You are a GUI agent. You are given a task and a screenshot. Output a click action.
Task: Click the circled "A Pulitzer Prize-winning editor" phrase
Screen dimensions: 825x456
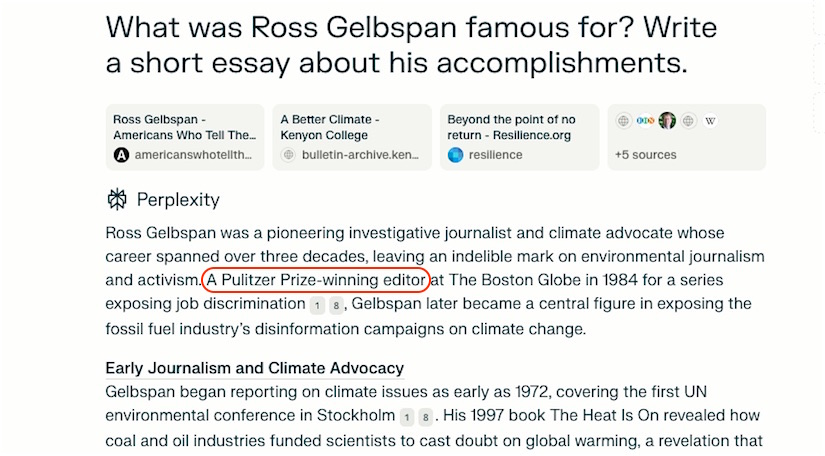316,279
